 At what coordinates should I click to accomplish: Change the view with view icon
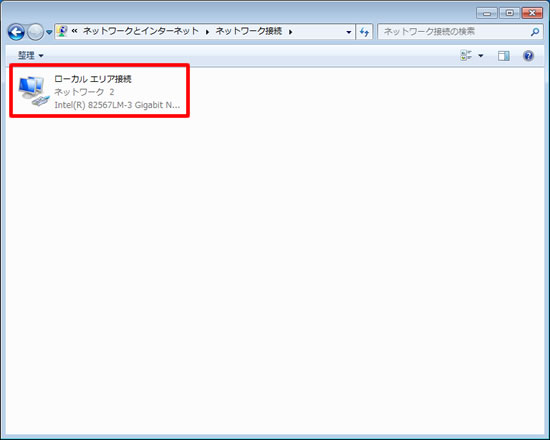466,55
